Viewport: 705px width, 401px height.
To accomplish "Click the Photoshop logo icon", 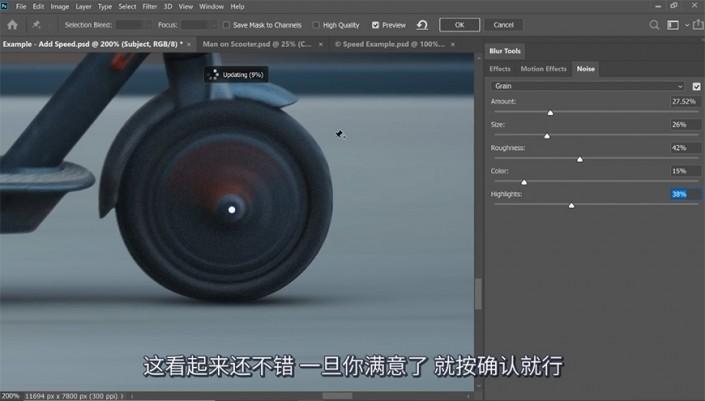I will pyautogui.click(x=4, y=6).
